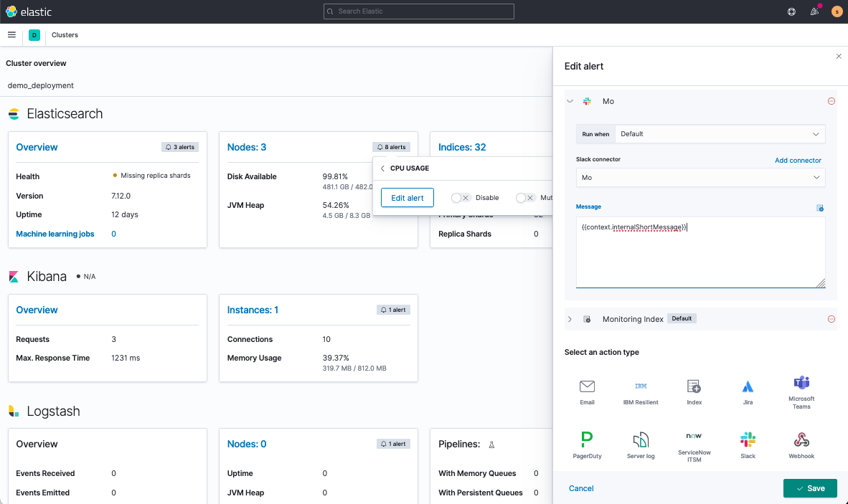
Task: Open the Kibana Overview link
Action: click(37, 310)
